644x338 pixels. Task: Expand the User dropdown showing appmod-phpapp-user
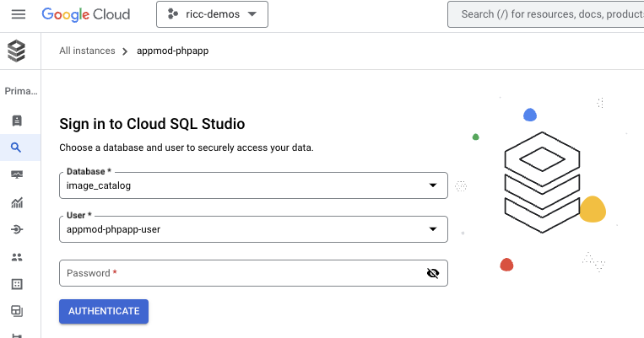point(253,228)
